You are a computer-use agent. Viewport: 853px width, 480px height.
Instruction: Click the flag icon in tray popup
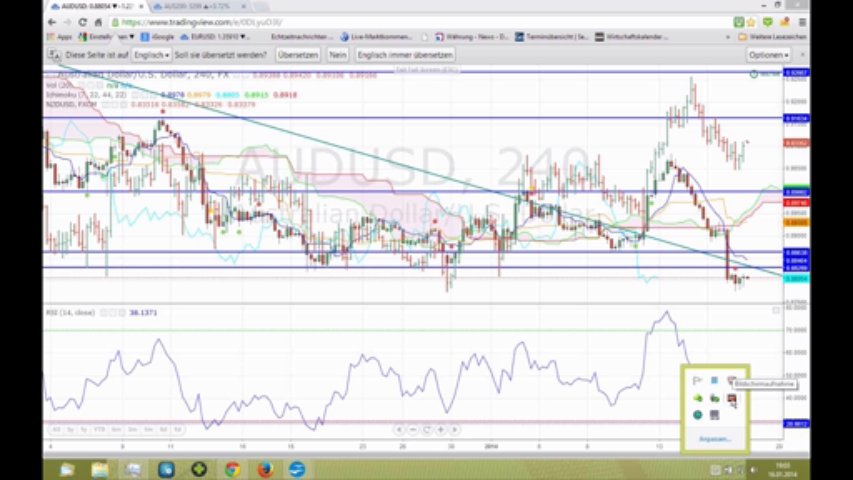tap(697, 380)
